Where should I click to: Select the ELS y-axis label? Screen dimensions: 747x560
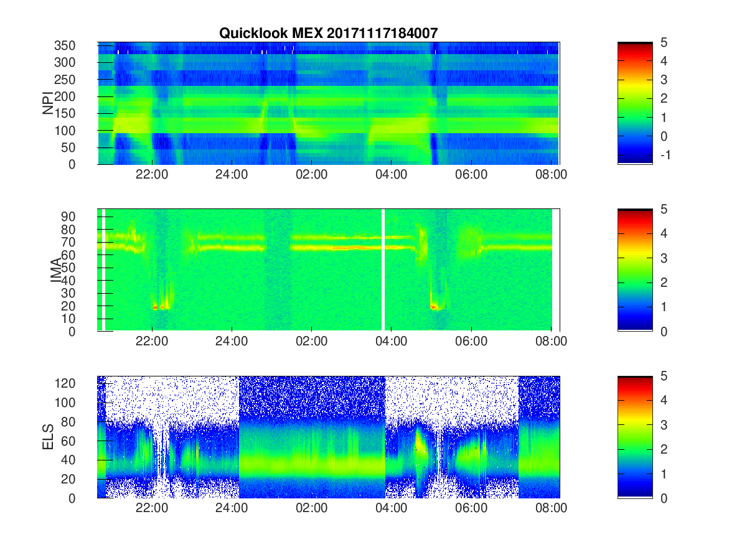coord(50,437)
